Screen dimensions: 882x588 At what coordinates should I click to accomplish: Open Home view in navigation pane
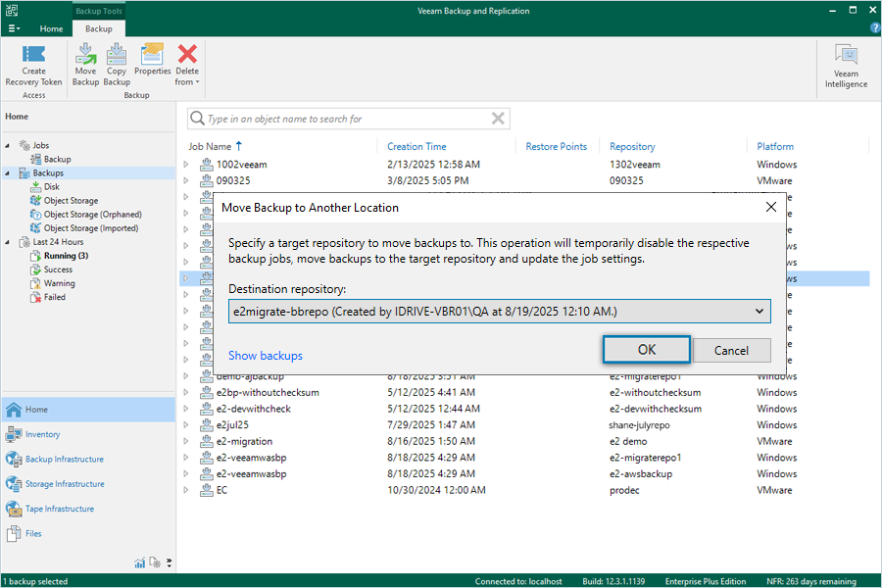[x=88, y=410]
